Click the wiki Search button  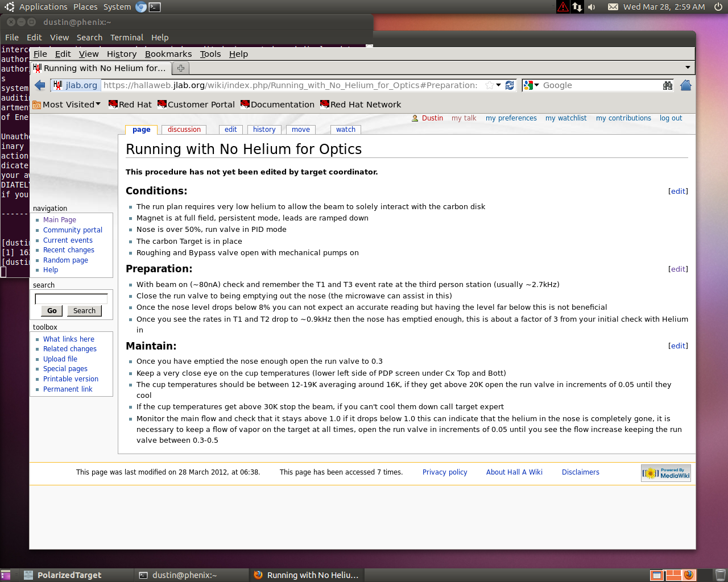[x=84, y=311]
